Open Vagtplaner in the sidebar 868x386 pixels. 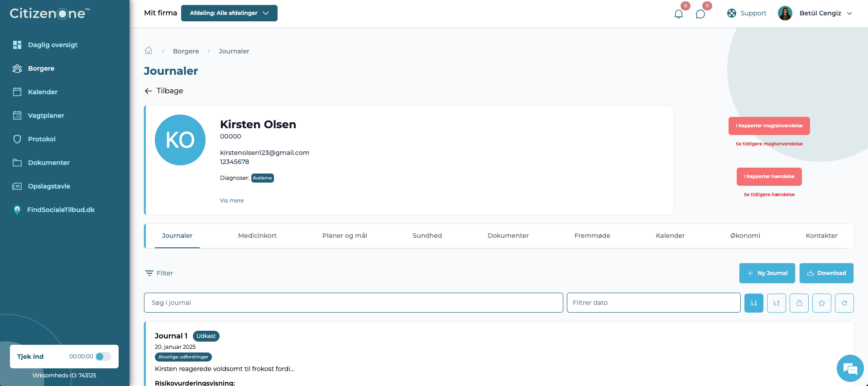coord(46,116)
